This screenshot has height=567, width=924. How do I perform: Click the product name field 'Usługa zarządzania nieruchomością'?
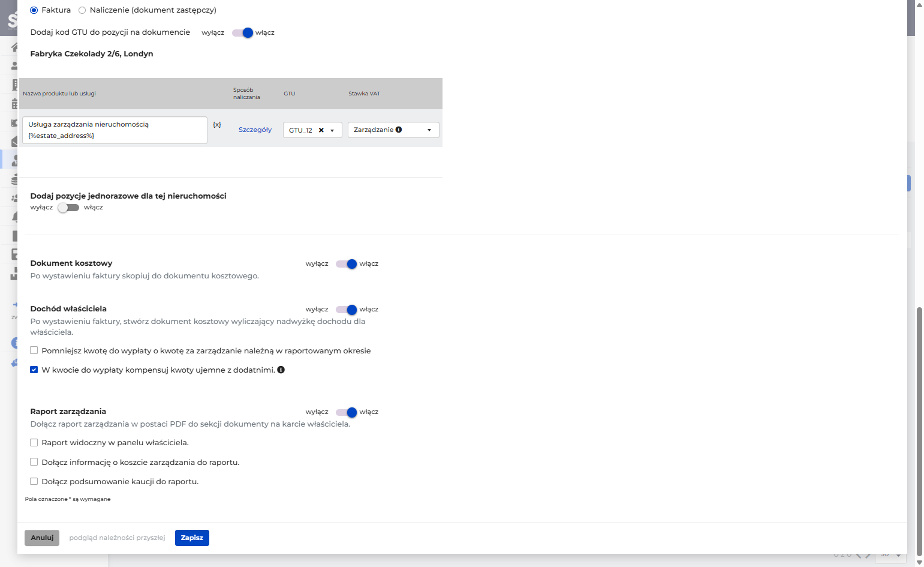pyautogui.click(x=115, y=130)
